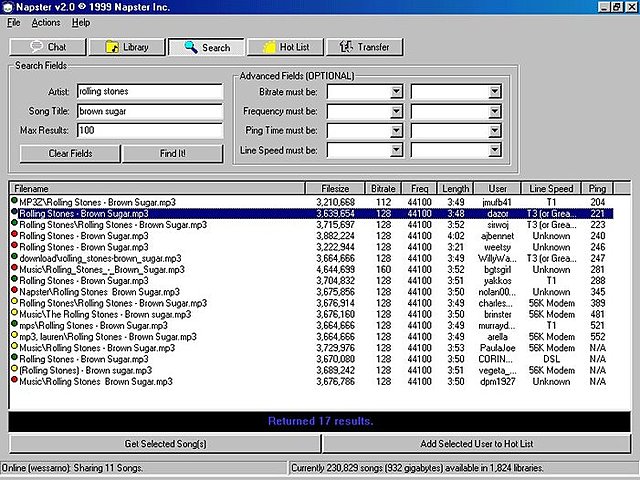Screen dimensions: 640x480
Task: Click red status dot of bgtsgirl row
Action: pos(14,268)
